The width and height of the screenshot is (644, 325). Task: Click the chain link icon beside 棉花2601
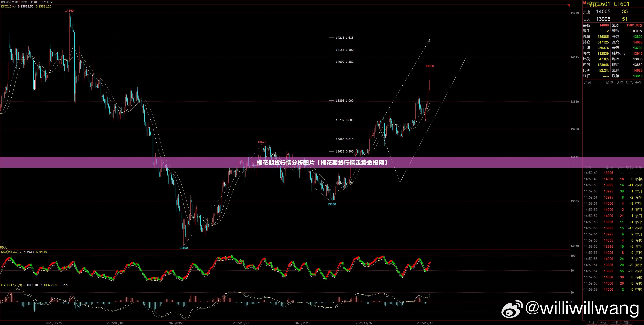pyautogui.click(x=3, y=2)
